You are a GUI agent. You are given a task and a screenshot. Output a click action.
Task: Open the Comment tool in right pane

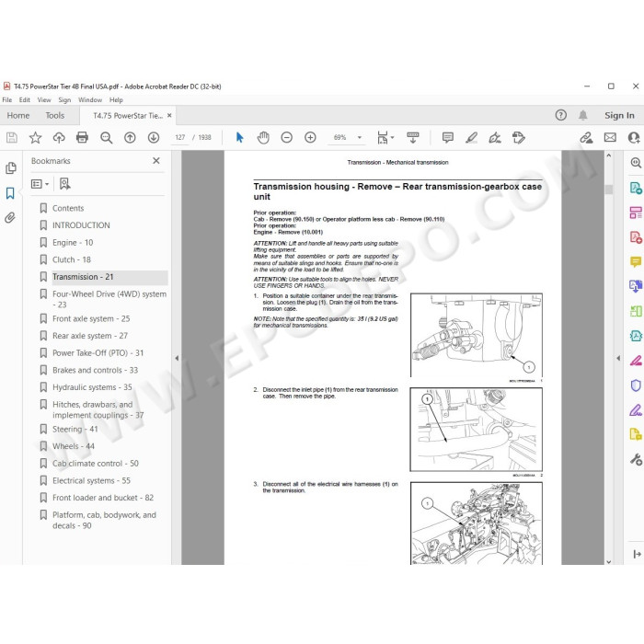636,261
